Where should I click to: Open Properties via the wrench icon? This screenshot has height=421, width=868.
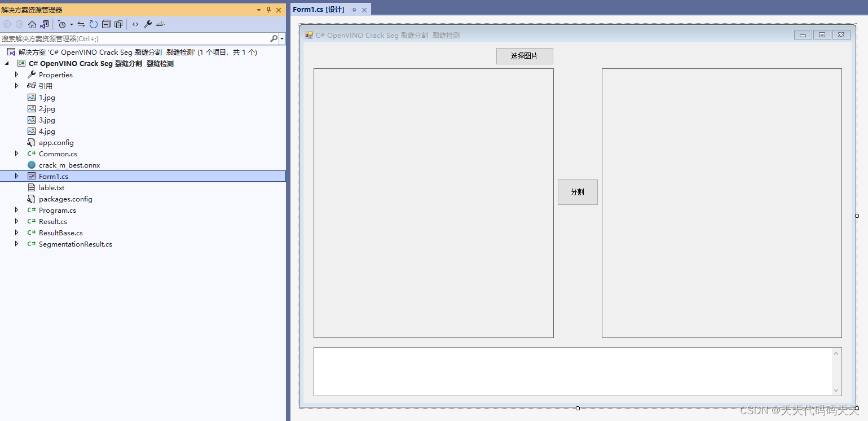148,24
